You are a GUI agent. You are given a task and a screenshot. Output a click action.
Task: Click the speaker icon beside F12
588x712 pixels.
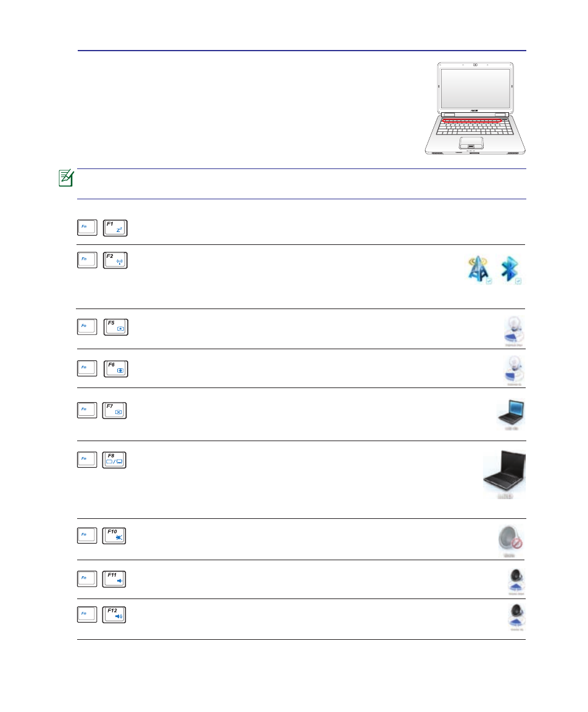516,617
